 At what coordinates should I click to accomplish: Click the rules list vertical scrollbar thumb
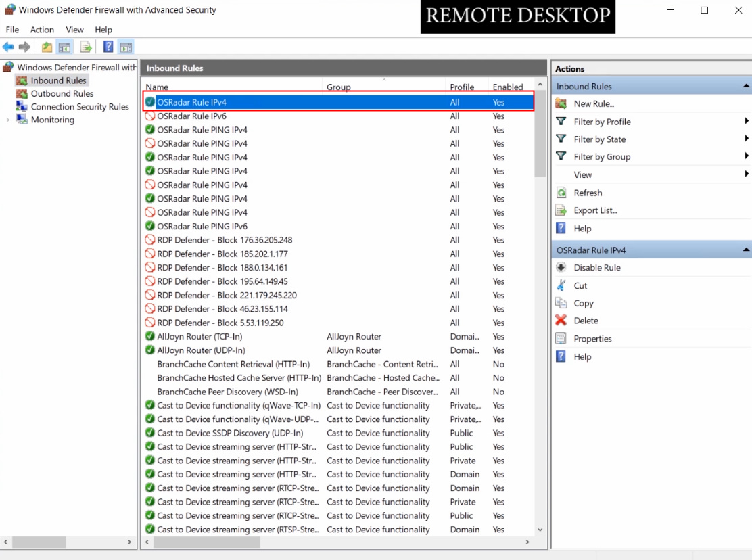[x=540, y=134]
